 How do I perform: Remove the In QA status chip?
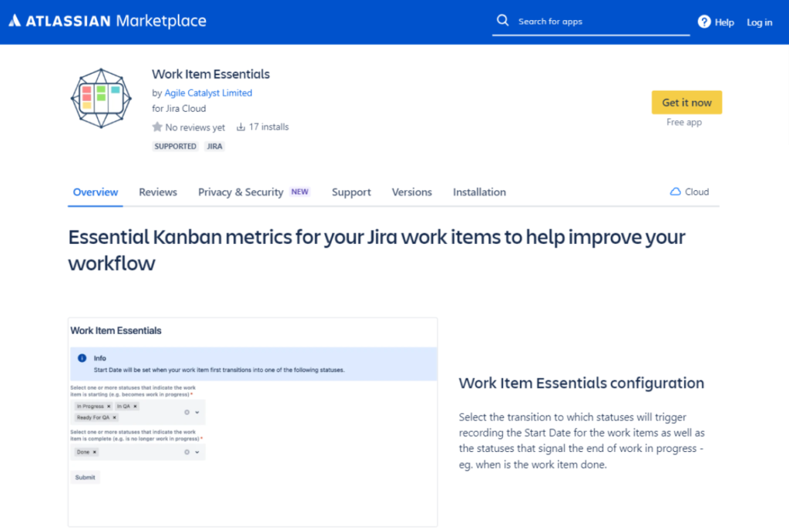[x=135, y=407]
